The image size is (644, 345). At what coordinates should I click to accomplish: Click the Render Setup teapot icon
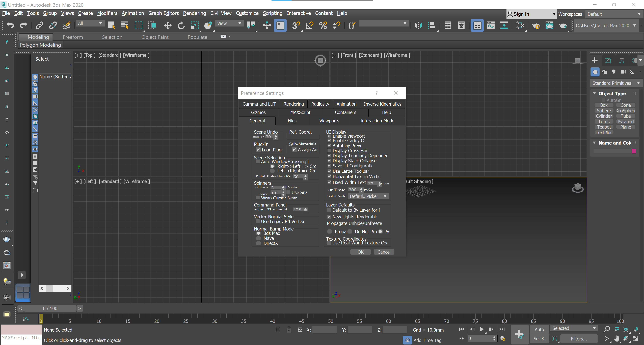(536, 25)
